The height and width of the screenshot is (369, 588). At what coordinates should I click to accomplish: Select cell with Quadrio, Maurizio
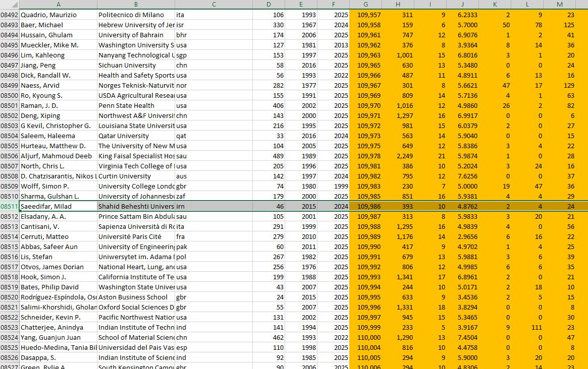pos(58,15)
